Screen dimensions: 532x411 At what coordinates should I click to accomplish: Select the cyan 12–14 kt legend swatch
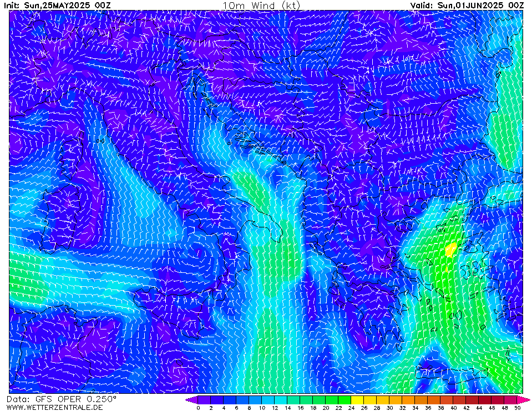click(x=281, y=400)
